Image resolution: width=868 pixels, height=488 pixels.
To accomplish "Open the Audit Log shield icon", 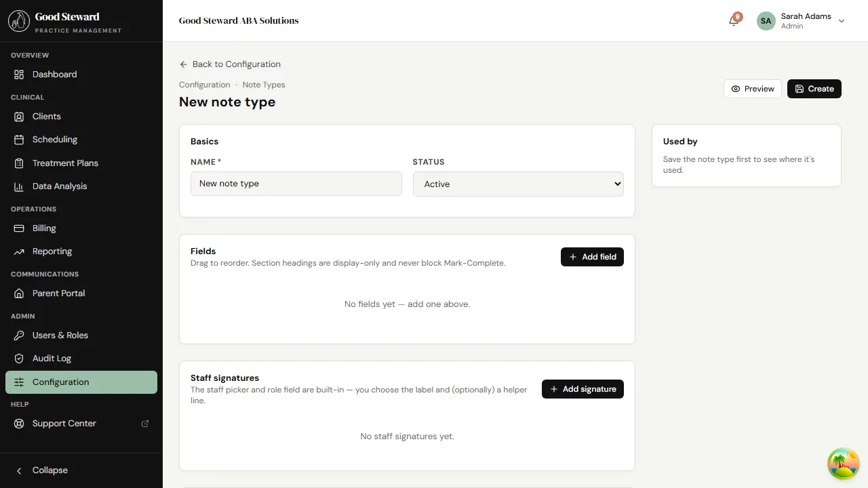I will click(20, 358).
